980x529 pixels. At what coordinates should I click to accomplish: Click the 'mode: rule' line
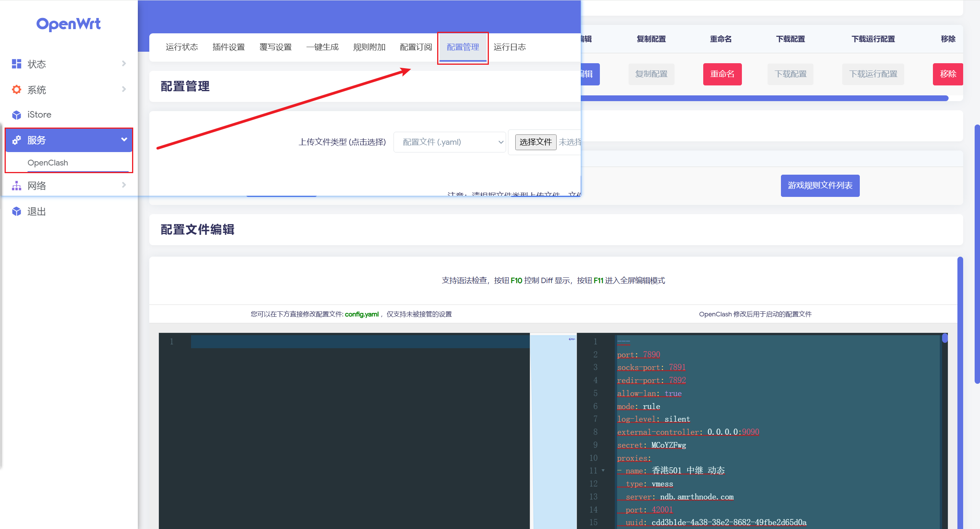(x=639, y=406)
